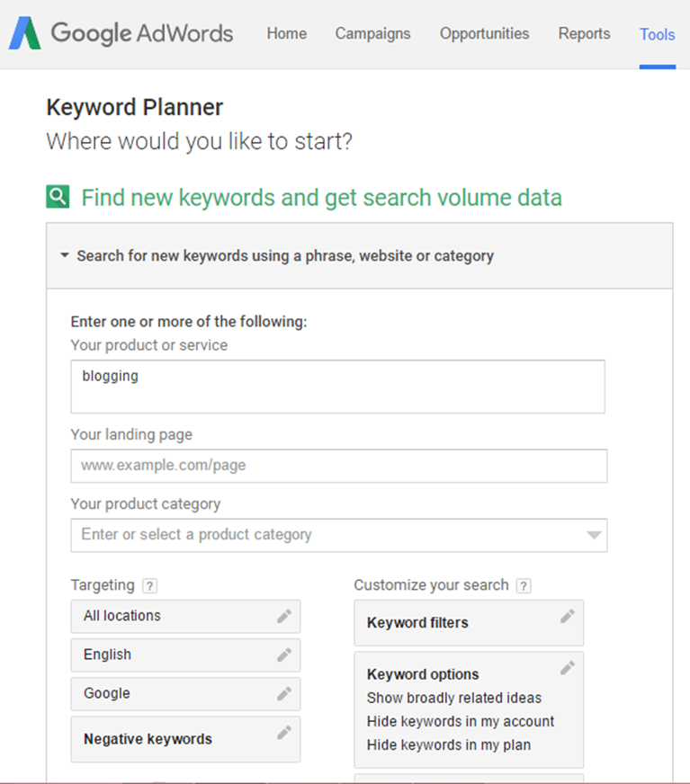Edit All locations targeting pencil icon
Image resolution: width=690 pixels, height=784 pixels.
tap(284, 616)
